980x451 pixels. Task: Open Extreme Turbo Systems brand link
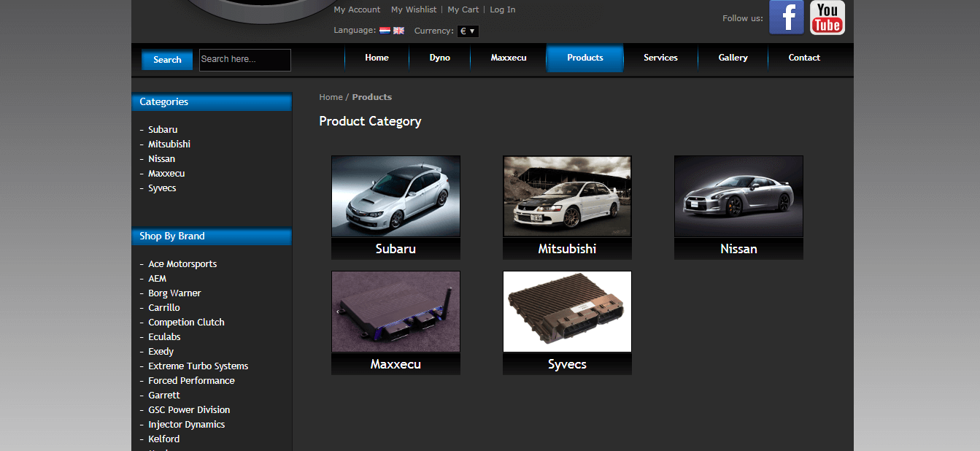tap(198, 366)
